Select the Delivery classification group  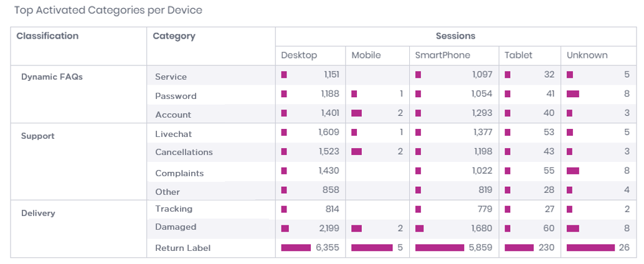[x=38, y=214]
